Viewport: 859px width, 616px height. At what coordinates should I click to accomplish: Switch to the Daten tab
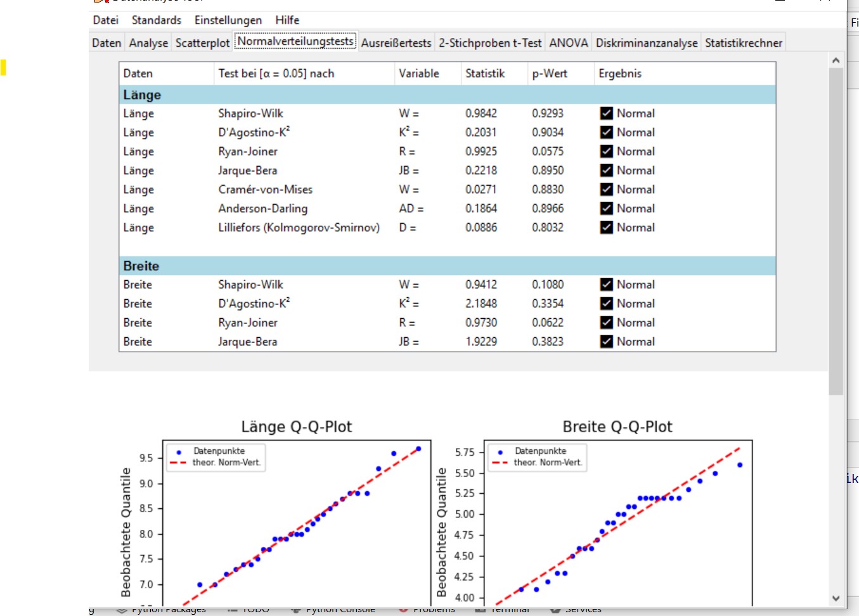tap(107, 43)
